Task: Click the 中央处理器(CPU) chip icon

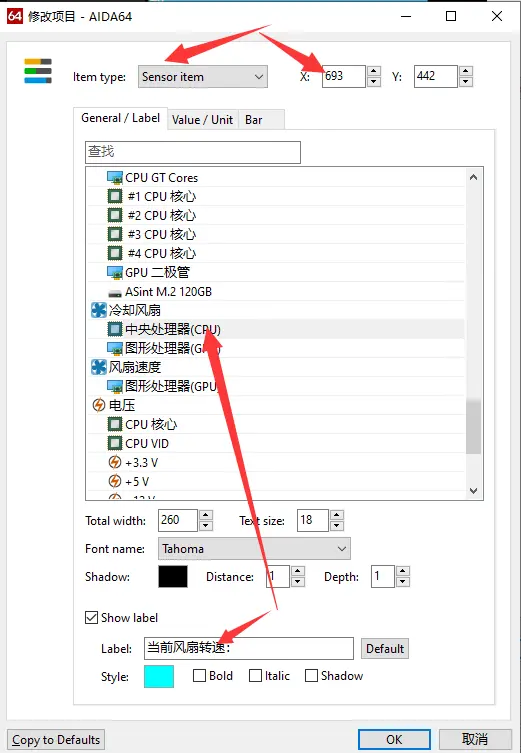Action: click(x=115, y=329)
